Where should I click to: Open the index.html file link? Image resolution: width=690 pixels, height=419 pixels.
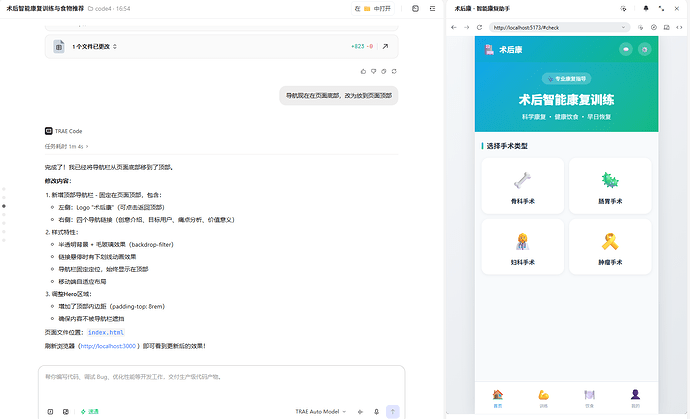[106, 332]
